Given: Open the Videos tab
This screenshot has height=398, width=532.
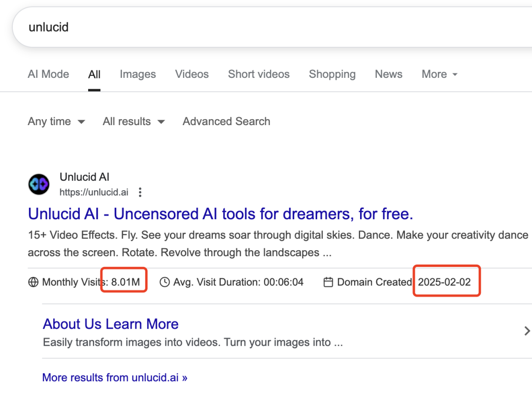Looking at the screenshot, I should click(x=192, y=74).
